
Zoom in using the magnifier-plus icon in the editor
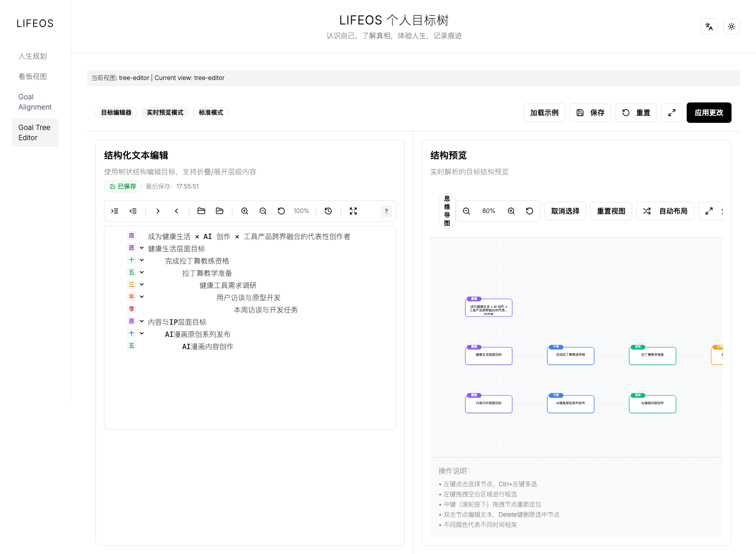[x=245, y=210]
